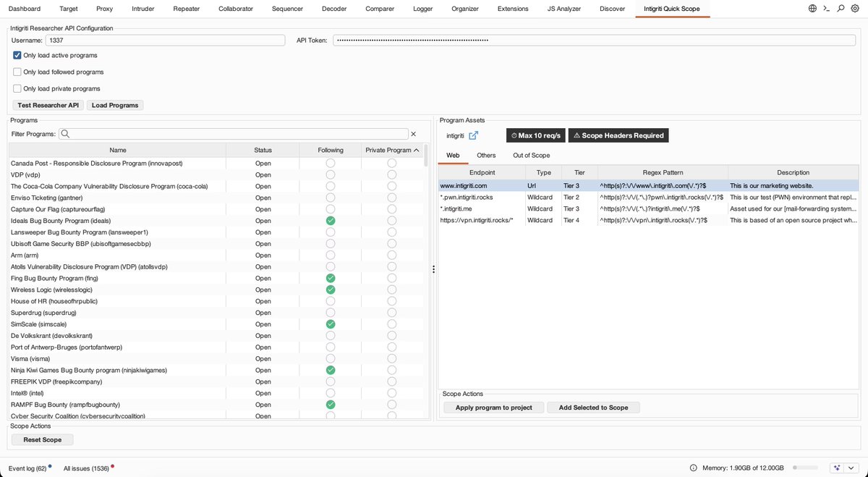
Task: Sort assets by the Tier column header
Action: pos(579,172)
